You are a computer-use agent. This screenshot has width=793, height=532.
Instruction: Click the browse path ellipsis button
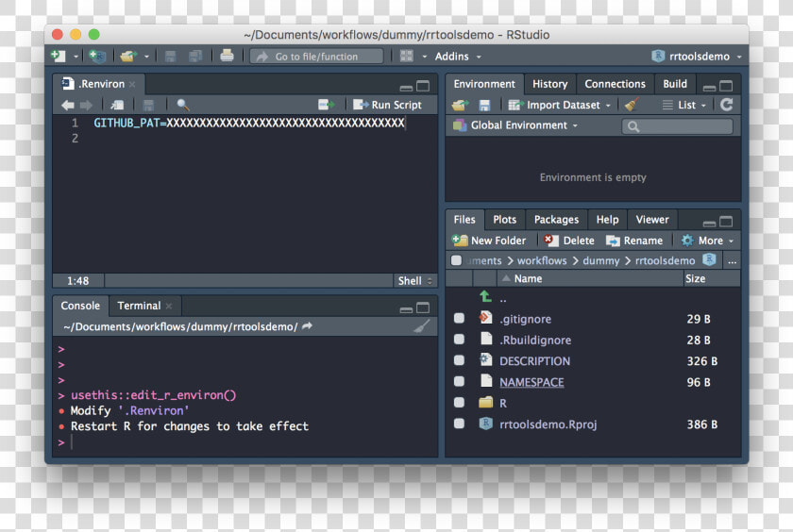tap(732, 261)
